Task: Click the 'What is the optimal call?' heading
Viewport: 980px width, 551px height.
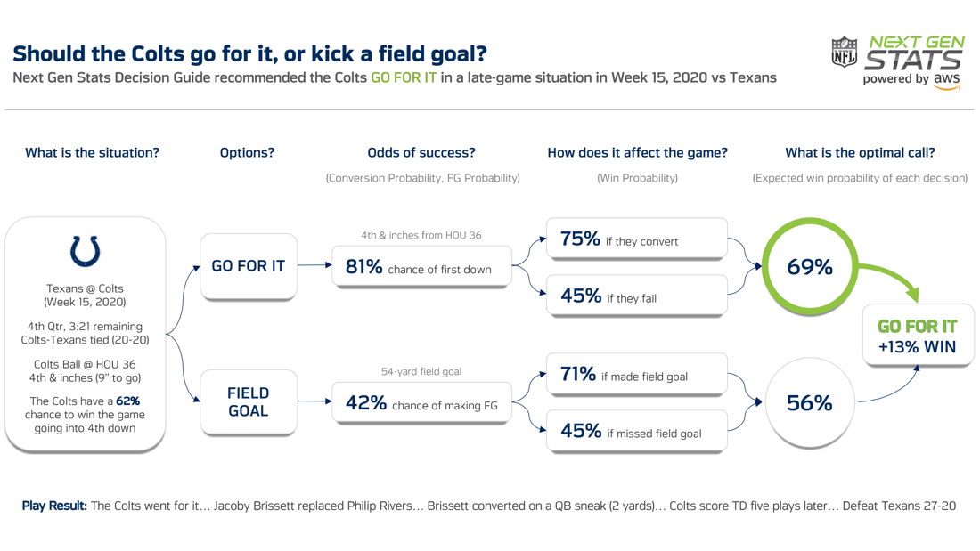Action: click(x=860, y=153)
